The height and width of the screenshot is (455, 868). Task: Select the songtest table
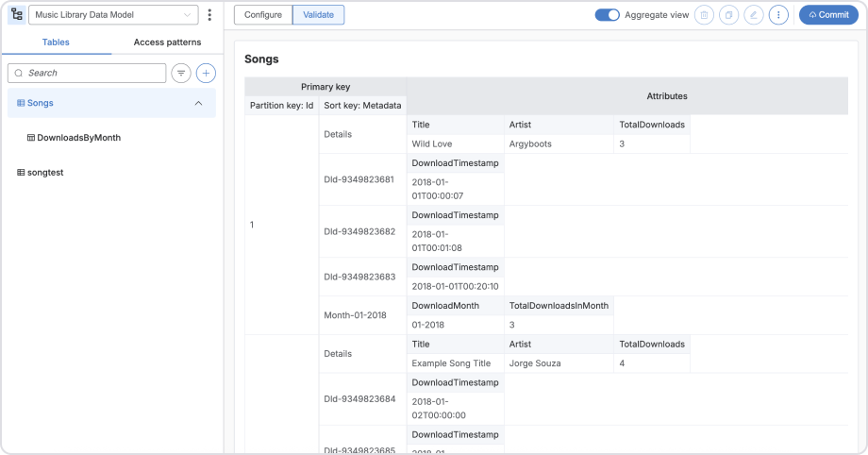tap(44, 173)
